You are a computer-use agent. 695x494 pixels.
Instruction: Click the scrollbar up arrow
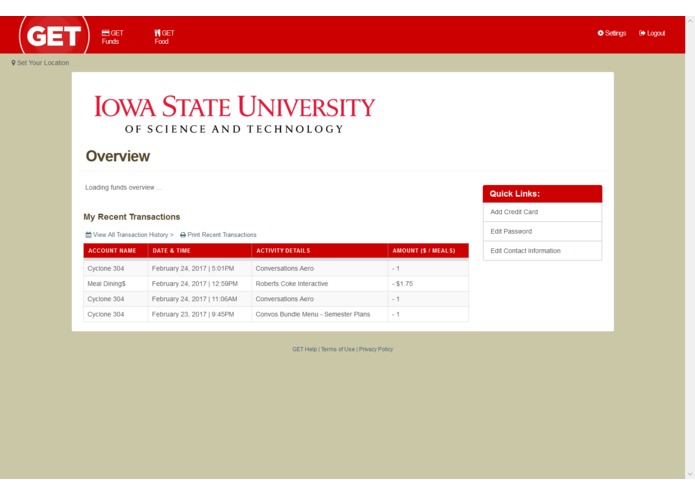[x=690, y=21]
